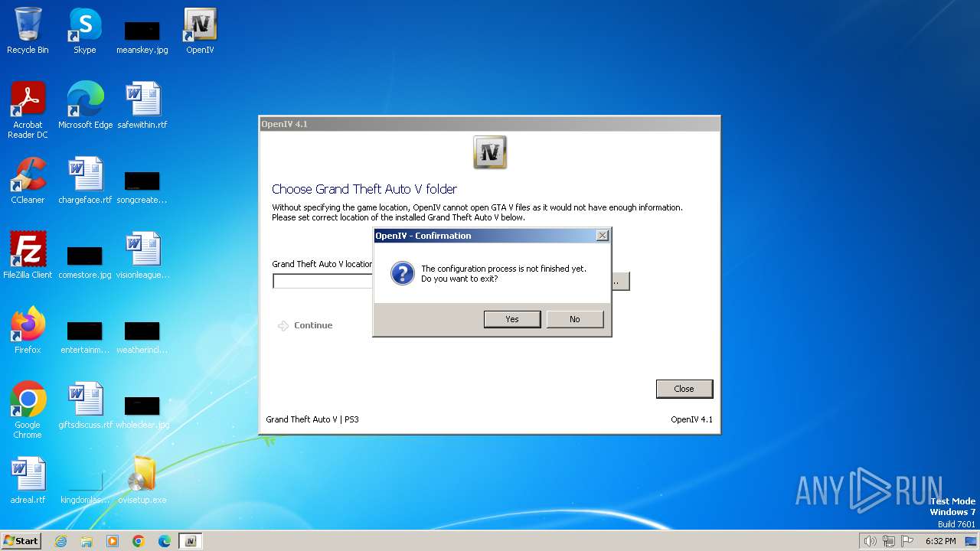Select the giftsdiscuss.rtf document

coord(85,406)
